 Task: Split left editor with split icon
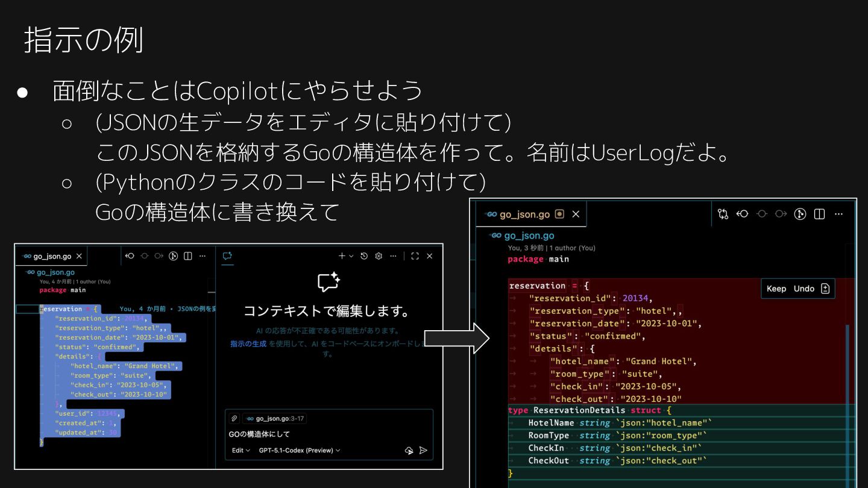188,256
